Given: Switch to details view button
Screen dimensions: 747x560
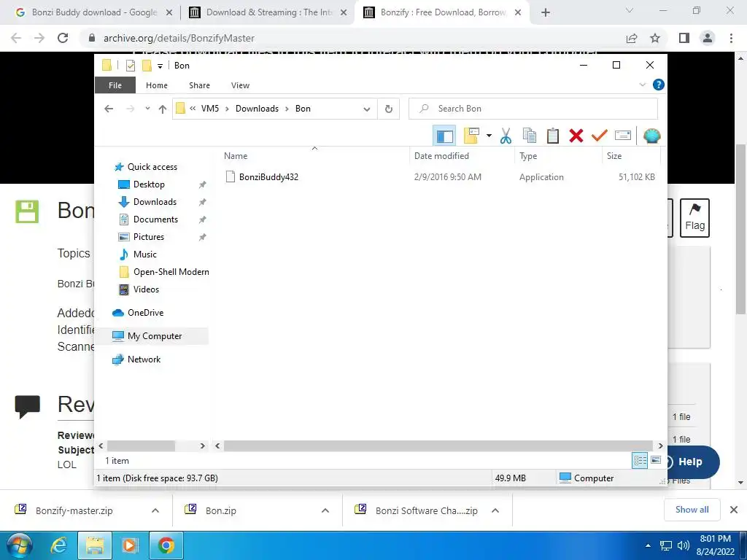Looking at the screenshot, I should [640, 461].
